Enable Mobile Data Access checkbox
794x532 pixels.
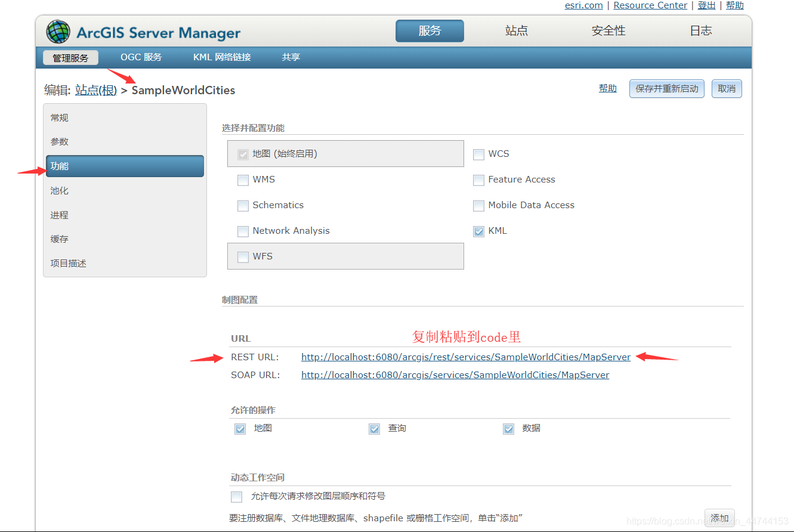coord(478,206)
